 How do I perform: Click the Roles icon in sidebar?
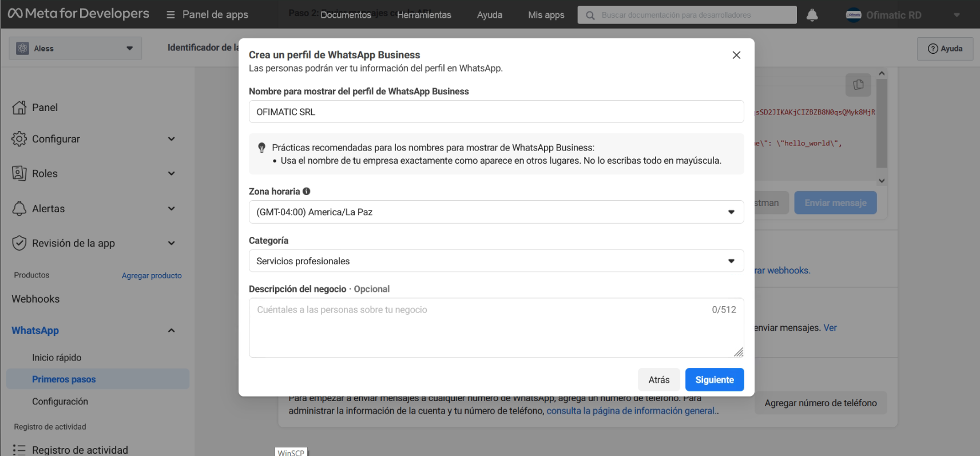[x=19, y=173]
